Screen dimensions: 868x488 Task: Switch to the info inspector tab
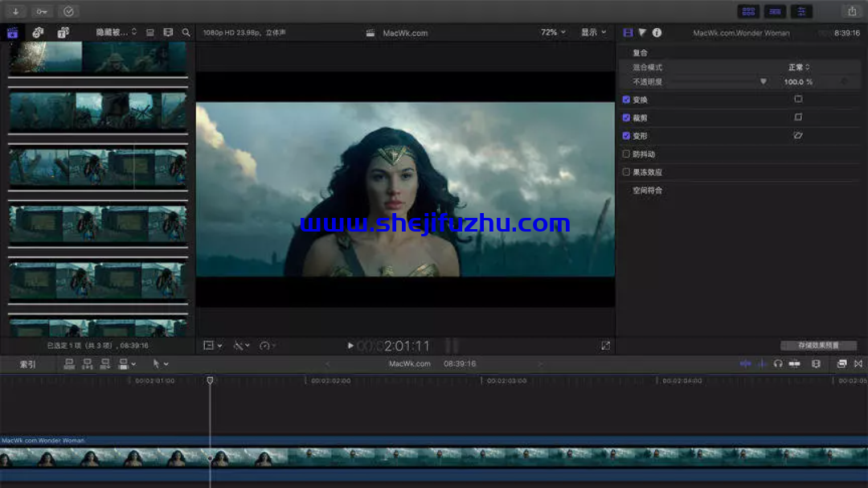click(657, 33)
